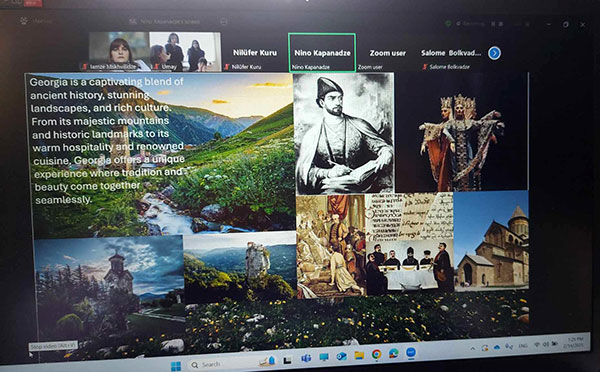This screenshot has height=372, width=600.
Task: Expand the system tray hidden icons chevron
Action: [x=473, y=348]
